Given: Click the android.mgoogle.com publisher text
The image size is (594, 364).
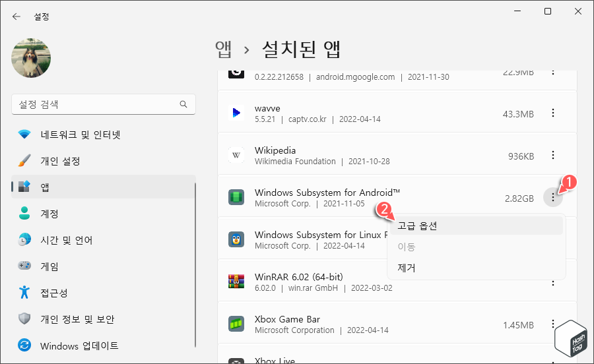Looking at the screenshot, I should (355, 76).
